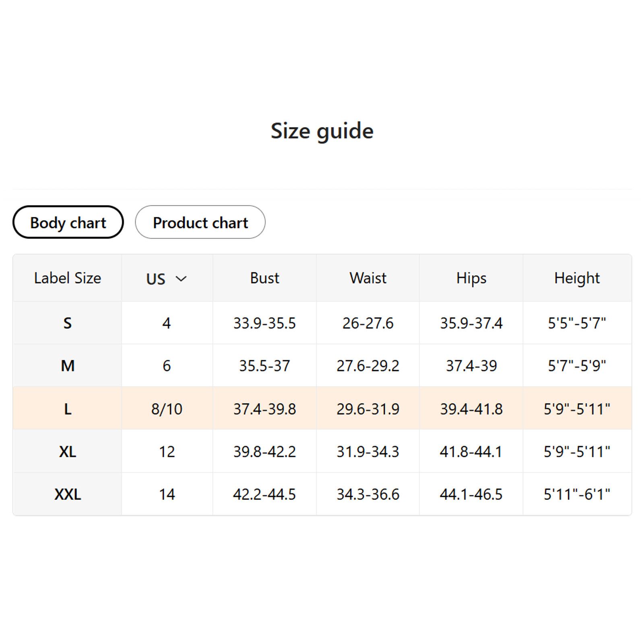Switch to the Body chart tab
Screen dimensions: 644x644
click(68, 222)
